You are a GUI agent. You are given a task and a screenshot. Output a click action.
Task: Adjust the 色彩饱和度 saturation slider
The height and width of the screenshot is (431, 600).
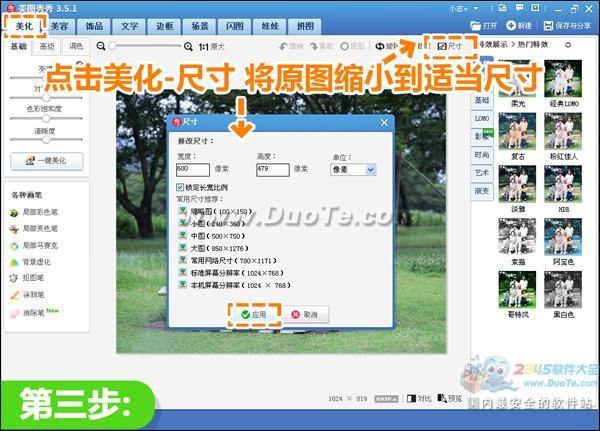tap(46, 118)
